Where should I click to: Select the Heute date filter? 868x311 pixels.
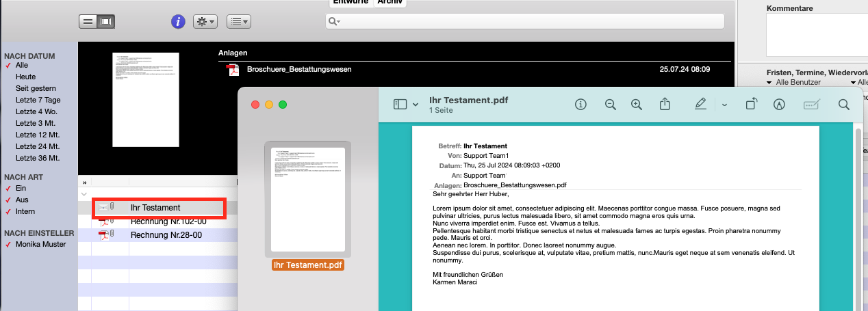click(25, 77)
